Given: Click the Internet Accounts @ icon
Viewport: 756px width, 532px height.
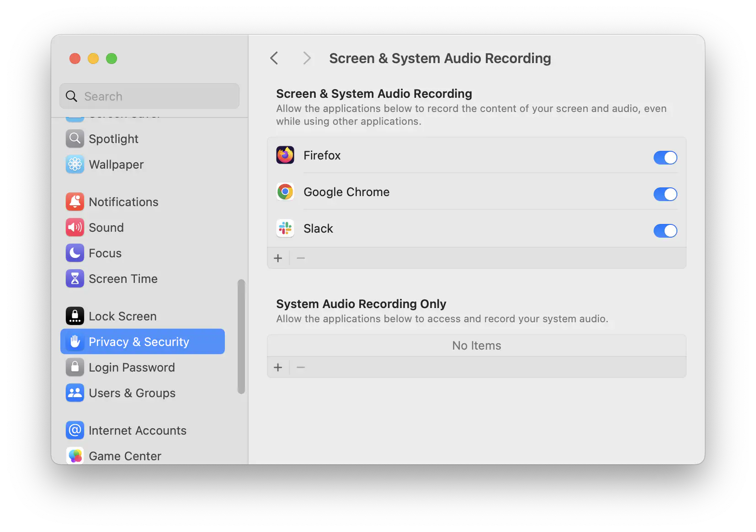Looking at the screenshot, I should tap(75, 431).
